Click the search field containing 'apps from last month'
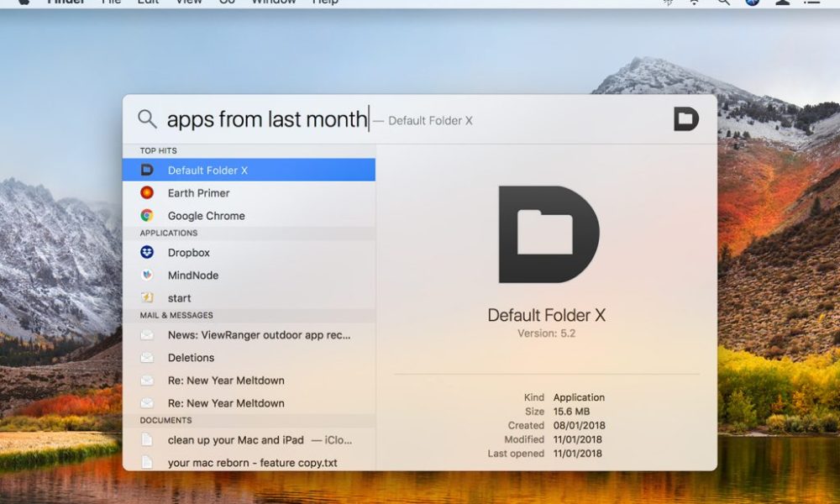Screen dimensions: 840x504 coord(267,119)
